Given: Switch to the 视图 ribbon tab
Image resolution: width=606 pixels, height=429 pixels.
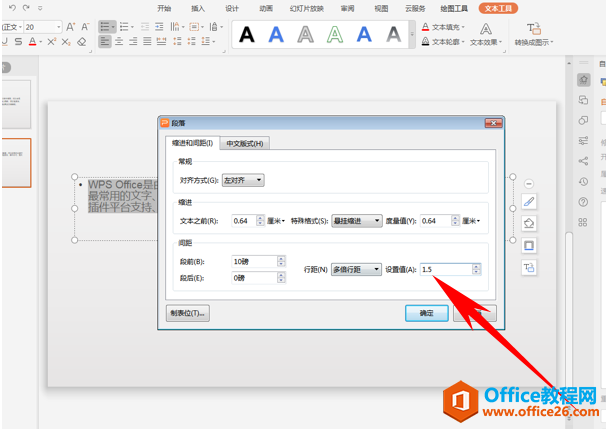Looking at the screenshot, I should click(381, 9).
